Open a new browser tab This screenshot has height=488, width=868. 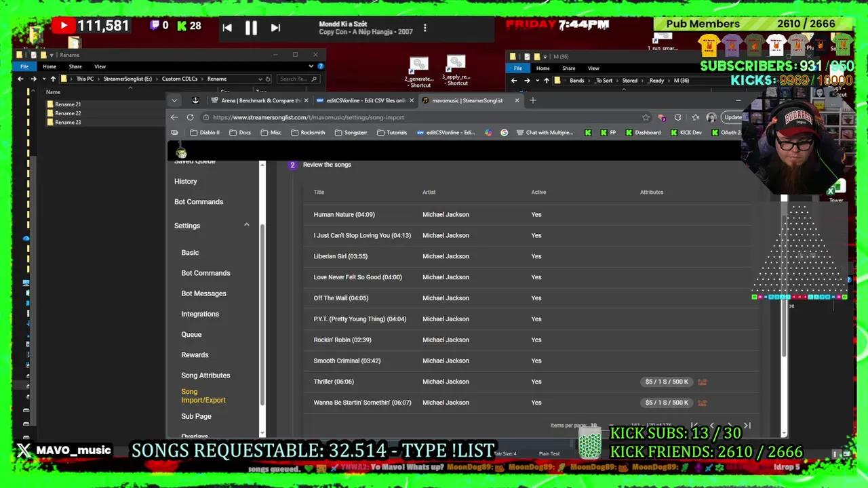click(533, 100)
